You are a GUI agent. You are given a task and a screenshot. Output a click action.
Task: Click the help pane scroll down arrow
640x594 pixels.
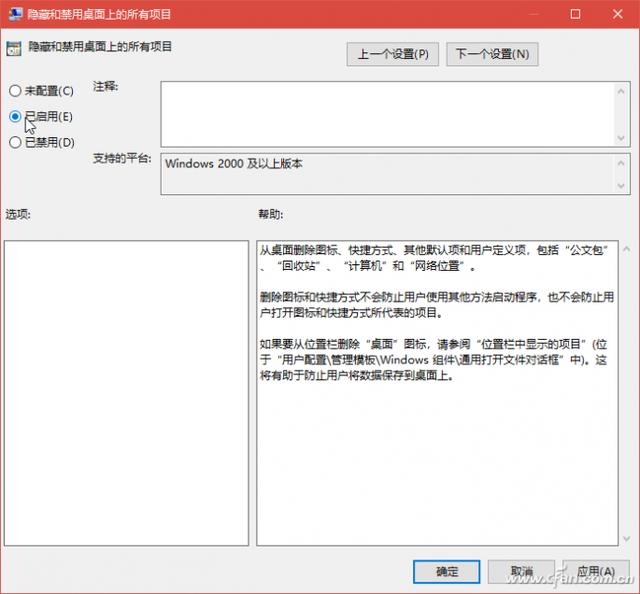[627, 539]
